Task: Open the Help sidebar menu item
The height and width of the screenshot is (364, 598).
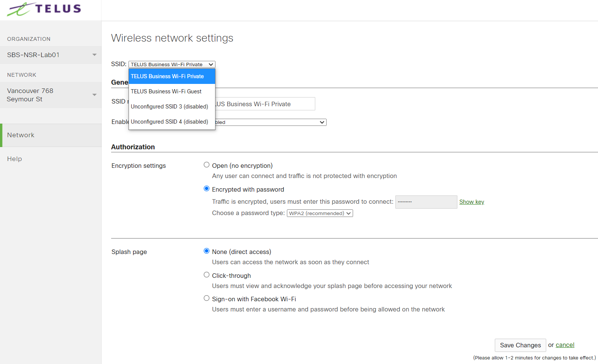Action: tap(14, 159)
